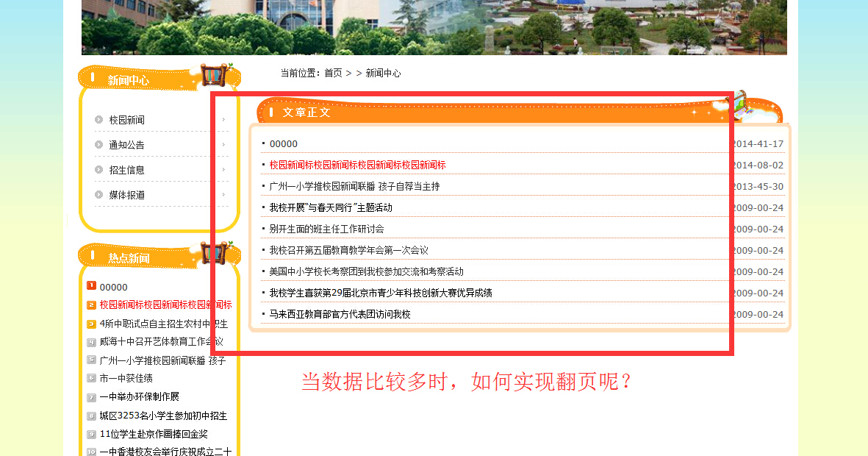
Task: Click the bullet icon beside 通知公告
Action: (98, 145)
